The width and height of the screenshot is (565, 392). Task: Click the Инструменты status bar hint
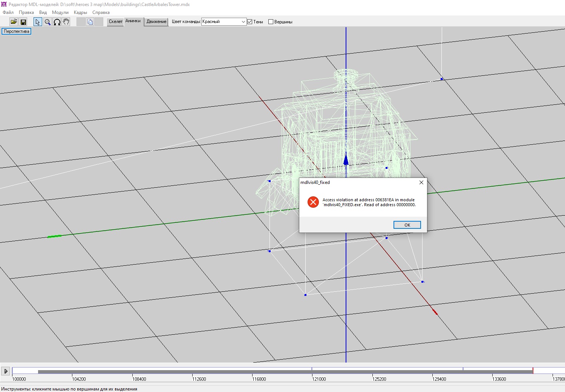tap(69, 389)
